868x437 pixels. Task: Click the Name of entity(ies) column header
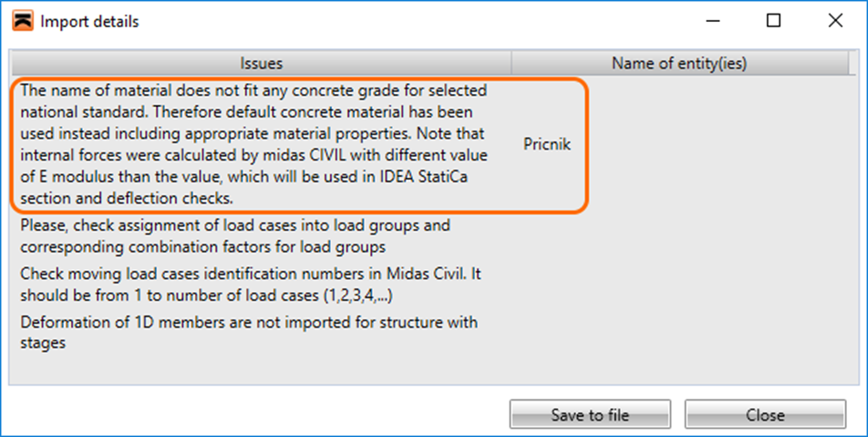pos(680,63)
